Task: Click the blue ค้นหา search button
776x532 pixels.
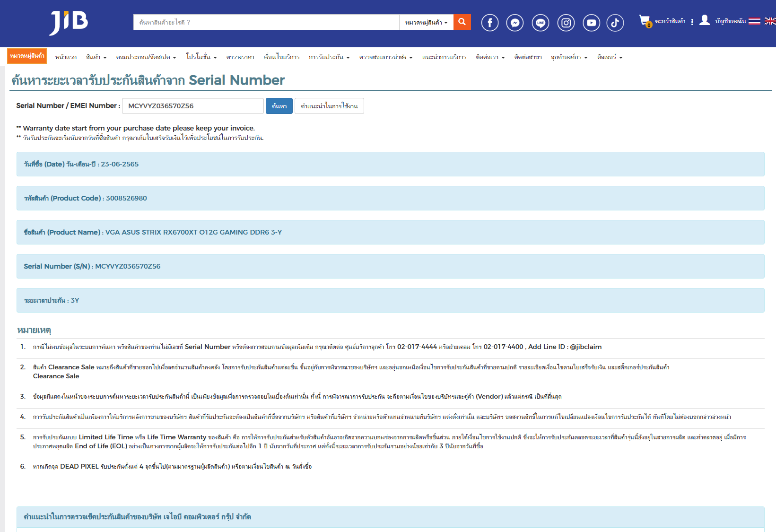Action: tap(279, 106)
